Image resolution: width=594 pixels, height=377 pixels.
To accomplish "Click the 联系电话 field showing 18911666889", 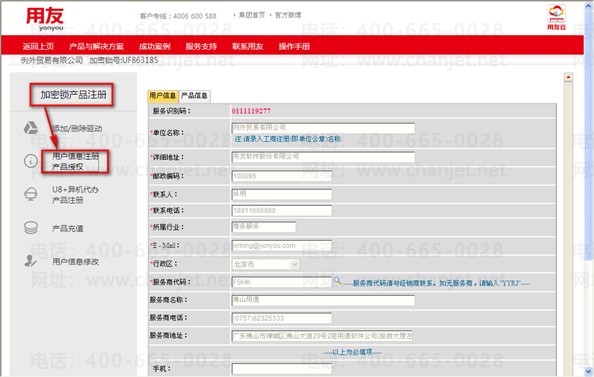I will (281, 210).
